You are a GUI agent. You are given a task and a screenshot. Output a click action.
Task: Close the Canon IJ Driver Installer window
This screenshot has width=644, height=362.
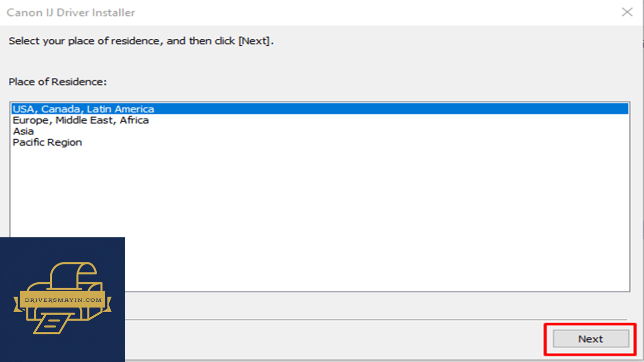click(627, 12)
